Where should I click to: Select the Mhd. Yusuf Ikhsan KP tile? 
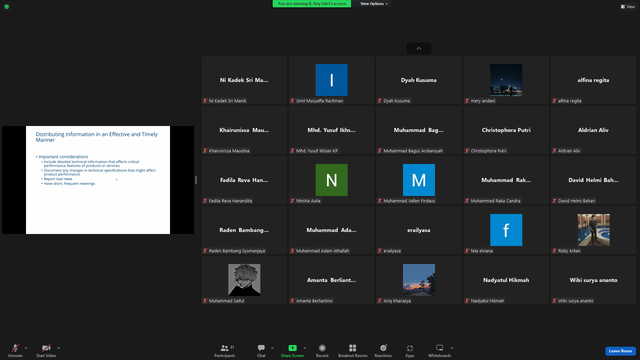[331, 130]
